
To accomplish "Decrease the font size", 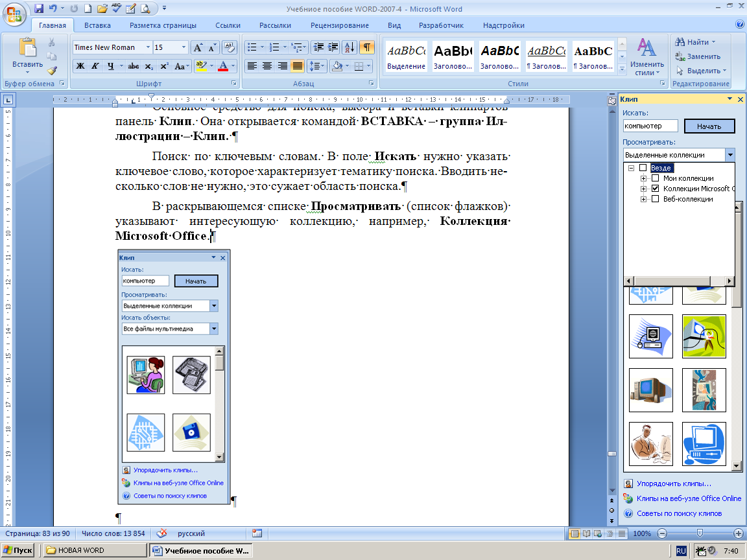I will pyautogui.click(x=212, y=47).
